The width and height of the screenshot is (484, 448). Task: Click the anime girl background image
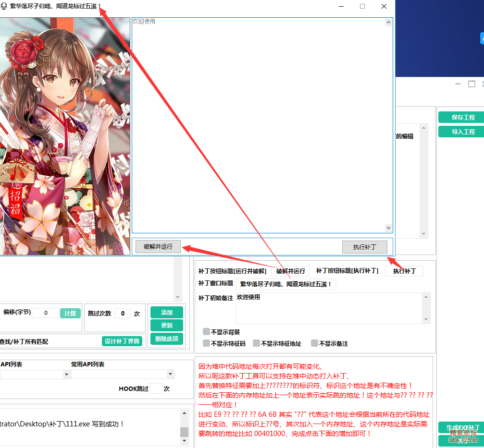[x=65, y=136]
